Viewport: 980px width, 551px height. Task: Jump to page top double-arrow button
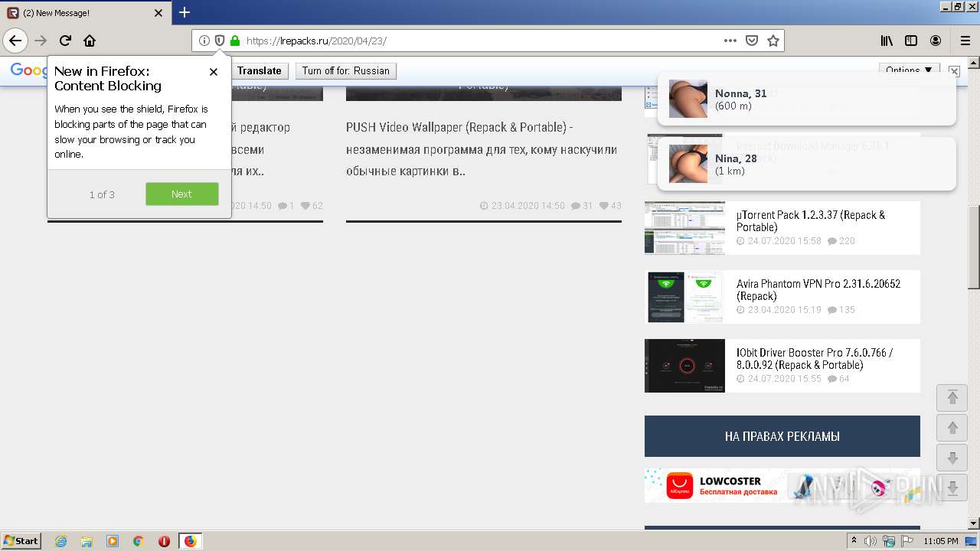coord(952,397)
